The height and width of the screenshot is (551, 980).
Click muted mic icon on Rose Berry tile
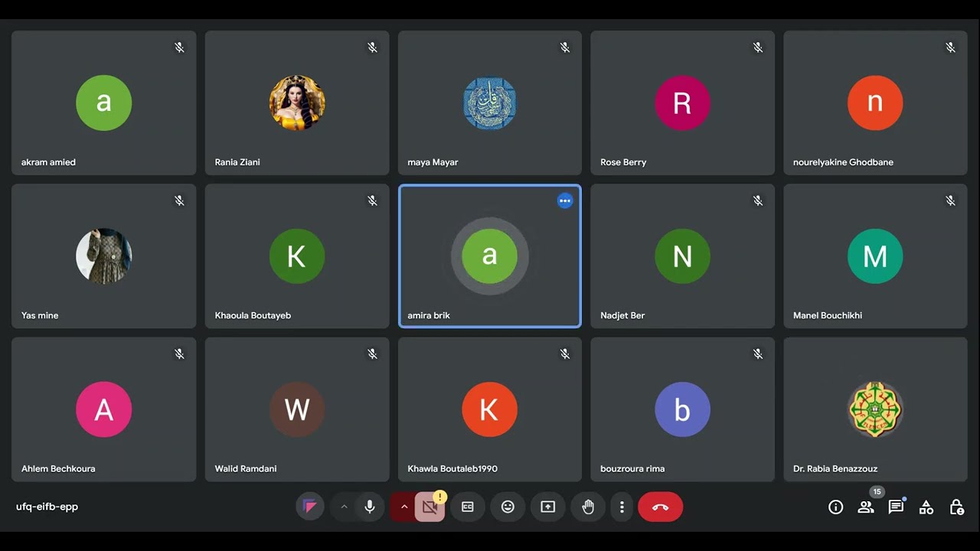pyautogui.click(x=758, y=47)
